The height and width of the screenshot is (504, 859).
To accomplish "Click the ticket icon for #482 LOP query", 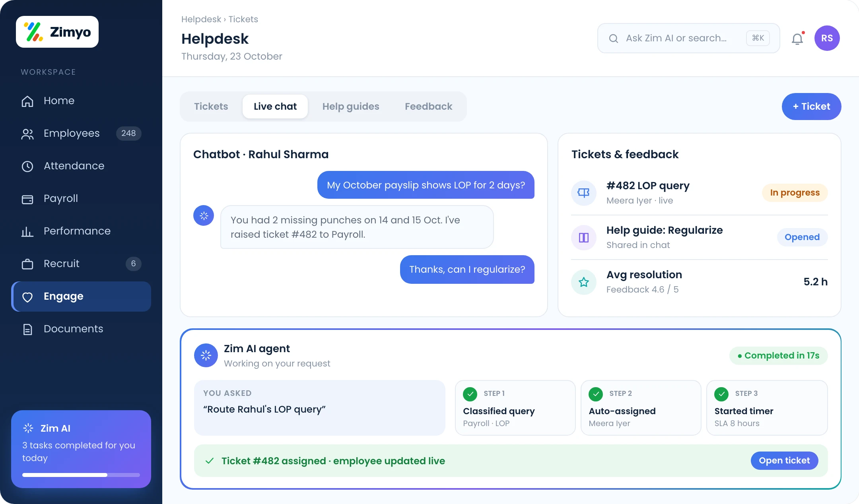I will (584, 193).
